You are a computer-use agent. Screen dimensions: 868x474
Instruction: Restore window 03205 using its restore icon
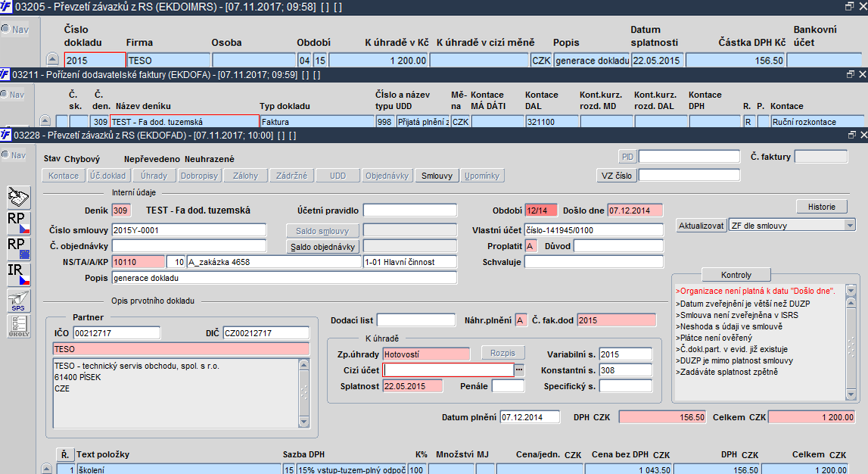click(849, 6)
